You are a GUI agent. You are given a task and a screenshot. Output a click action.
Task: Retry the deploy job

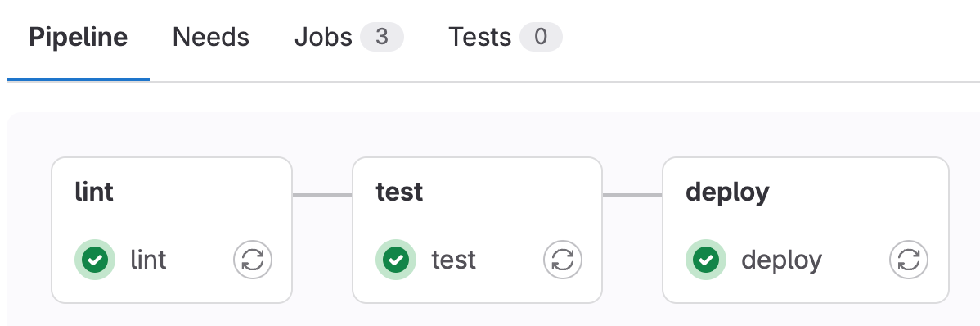[x=909, y=260]
